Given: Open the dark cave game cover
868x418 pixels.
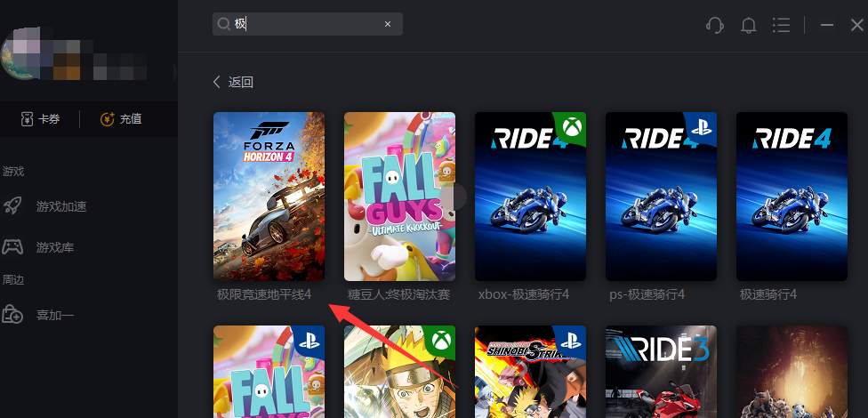Looking at the screenshot, I should 792,372.
